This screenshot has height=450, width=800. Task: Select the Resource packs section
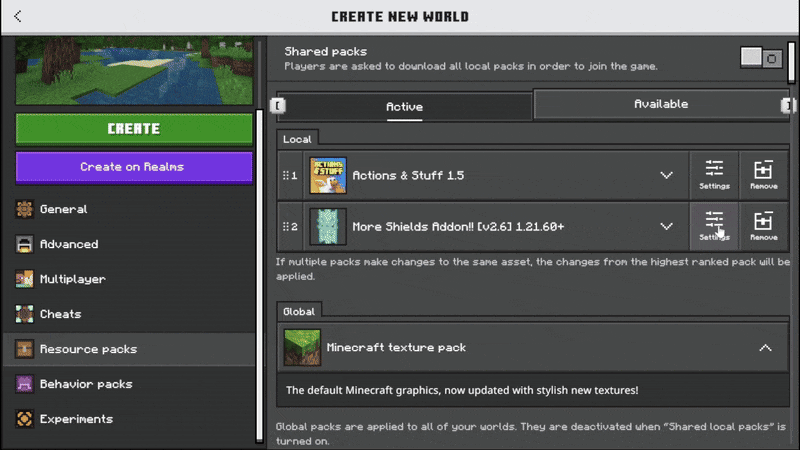click(130, 349)
